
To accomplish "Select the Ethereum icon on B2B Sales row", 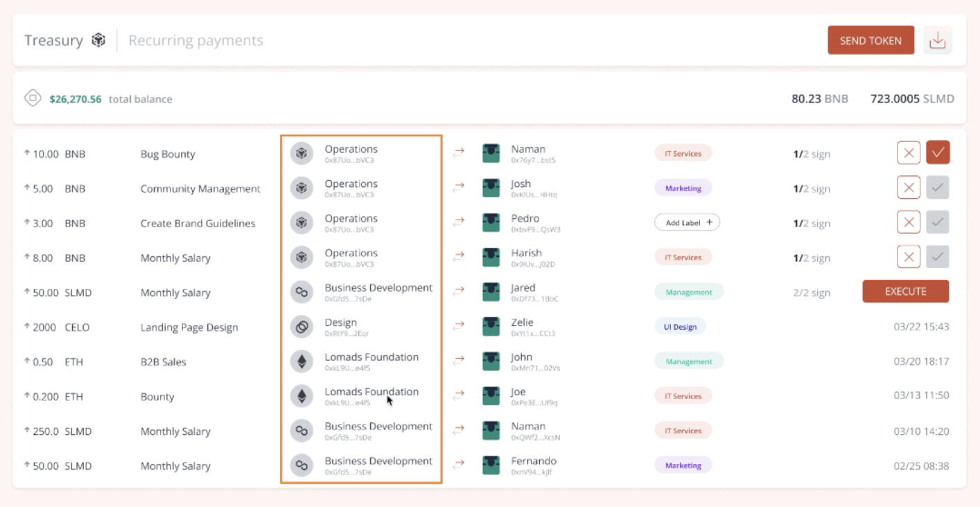I will [301, 361].
